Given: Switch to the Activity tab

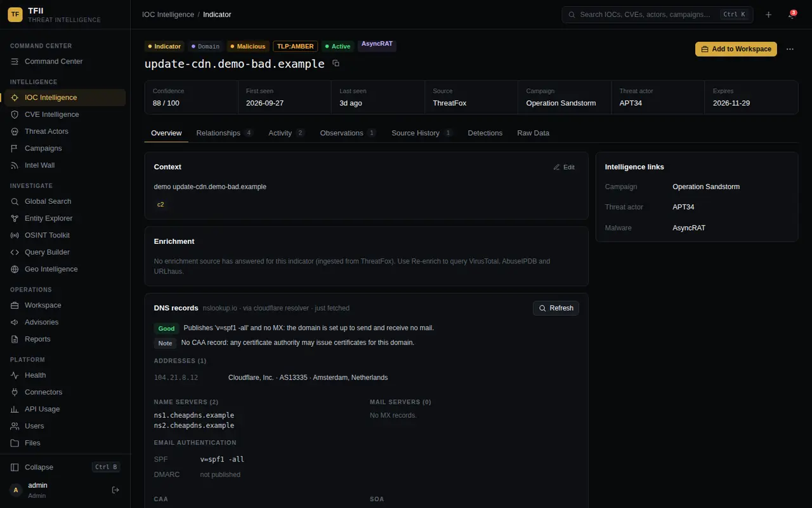Looking at the screenshot, I should point(287,133).
